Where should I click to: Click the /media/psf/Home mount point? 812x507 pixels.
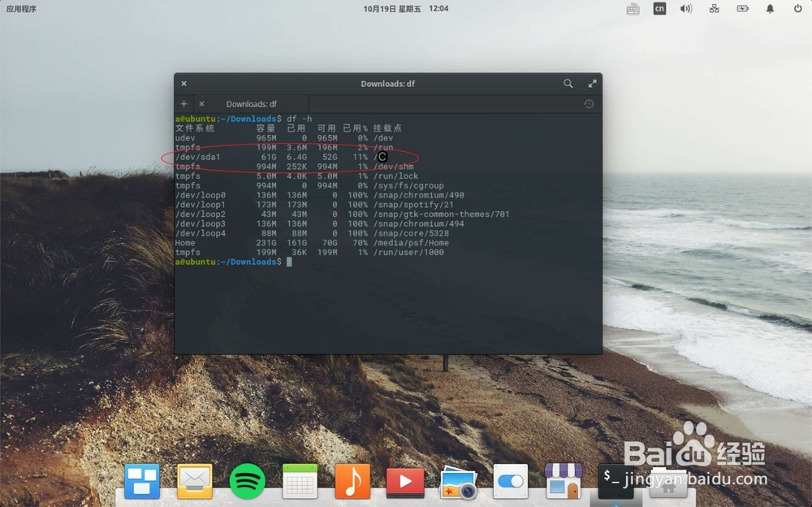[411, 243]
